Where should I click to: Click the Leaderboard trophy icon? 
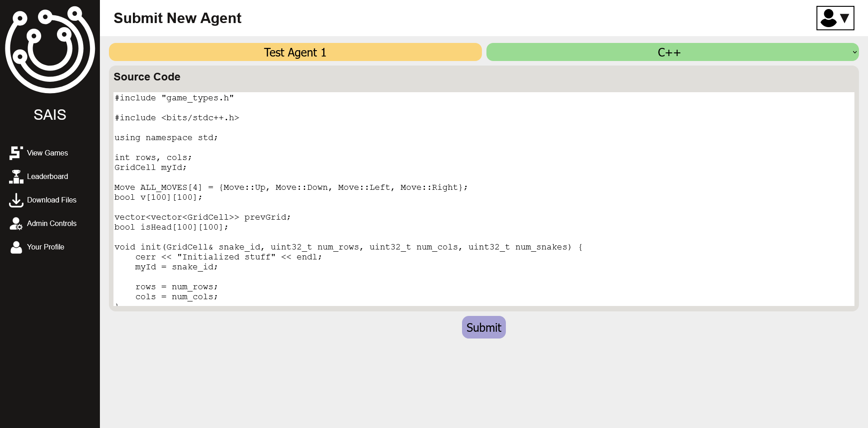coord(16,176)
